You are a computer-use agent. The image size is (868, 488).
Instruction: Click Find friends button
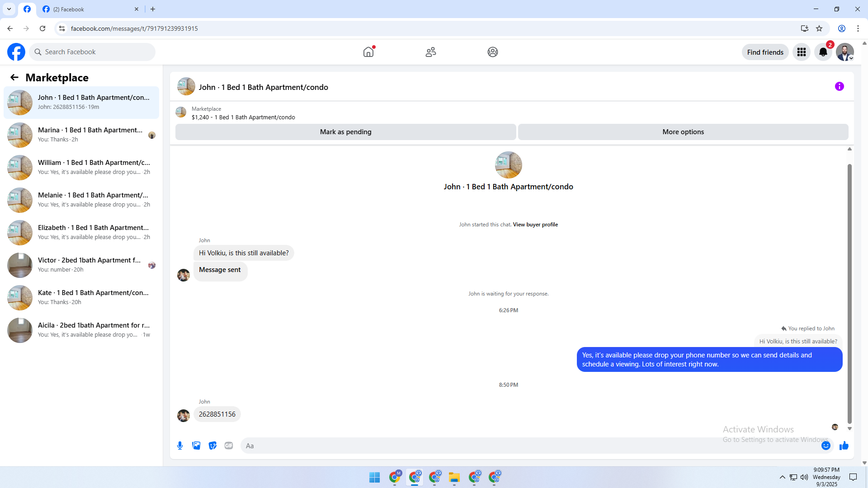click(765, 52)
